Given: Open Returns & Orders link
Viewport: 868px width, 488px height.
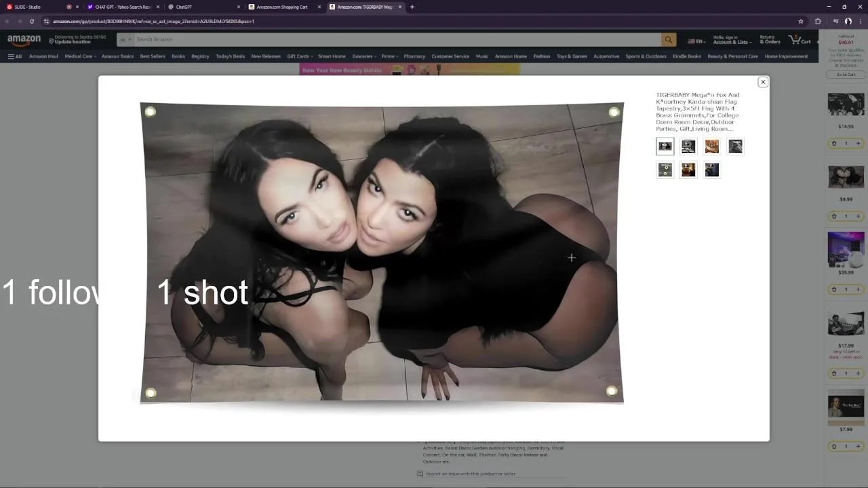Looking at the screenshot, I should point(770,40).
